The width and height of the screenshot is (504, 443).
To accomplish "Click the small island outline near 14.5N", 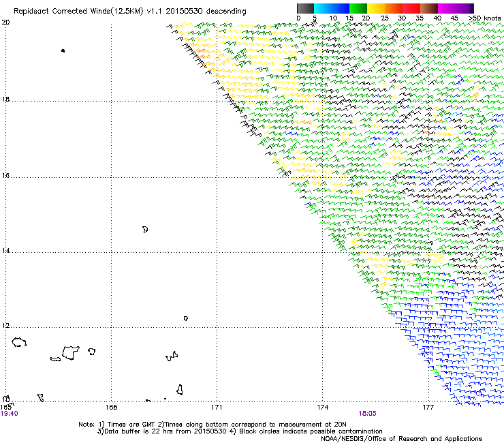I will click(x=145, y=230).
